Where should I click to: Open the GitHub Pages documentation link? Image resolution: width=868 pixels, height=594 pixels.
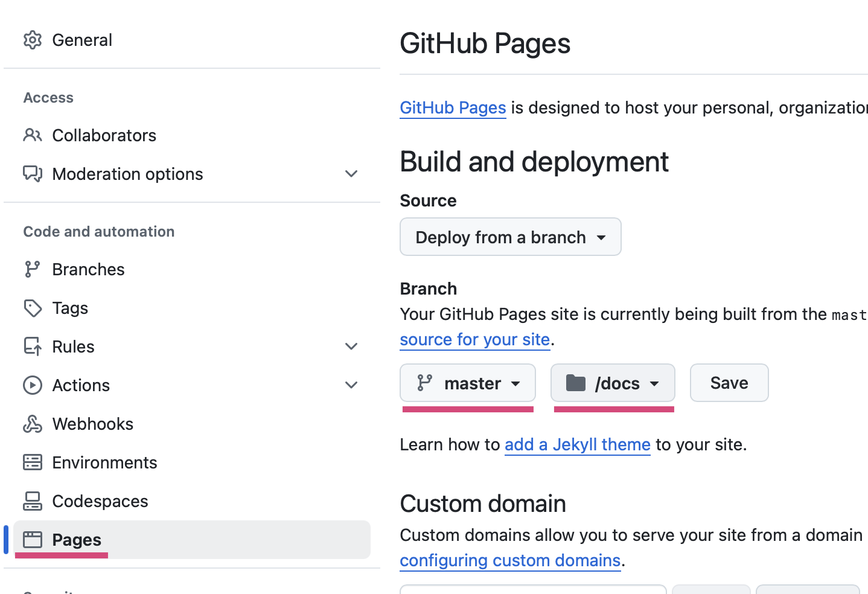453,108
